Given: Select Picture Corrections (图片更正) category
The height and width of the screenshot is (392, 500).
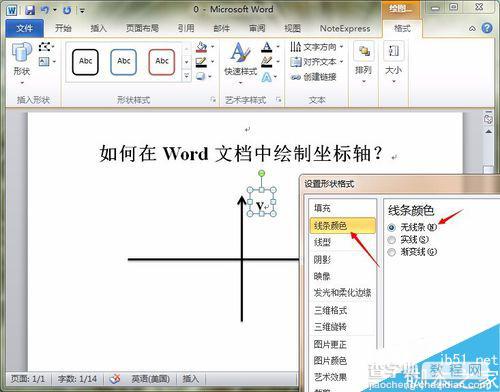Looking at the screenshot, I should pos(343,344).
